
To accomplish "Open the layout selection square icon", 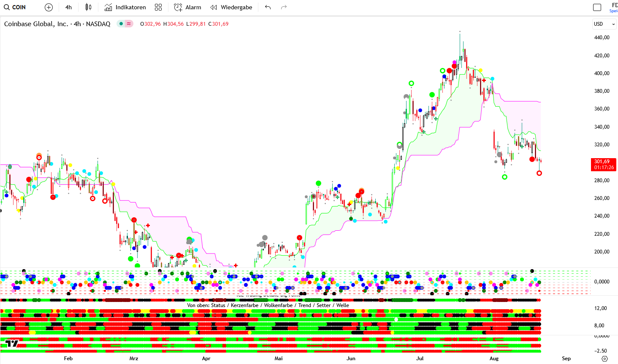I will click(597, 7).
